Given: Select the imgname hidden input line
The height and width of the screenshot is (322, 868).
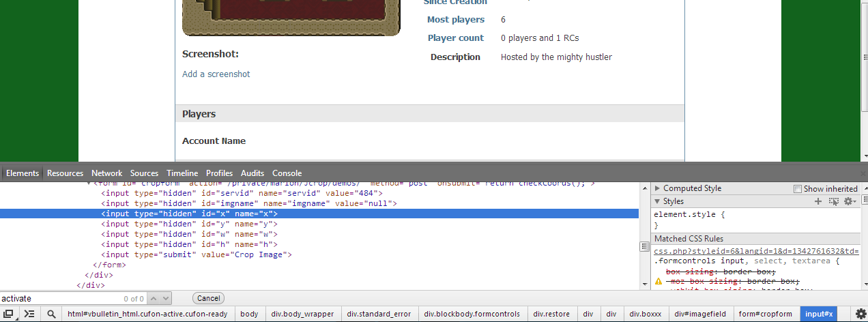Looking at the screenshot, I should pos(249,203).
